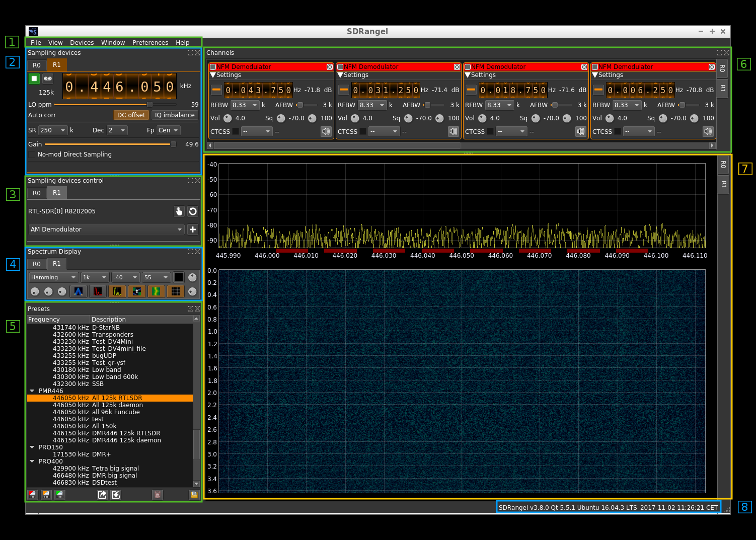This screenshot has width=756, height=540.
Task: Open the Help menu
Action: (183, 43)
